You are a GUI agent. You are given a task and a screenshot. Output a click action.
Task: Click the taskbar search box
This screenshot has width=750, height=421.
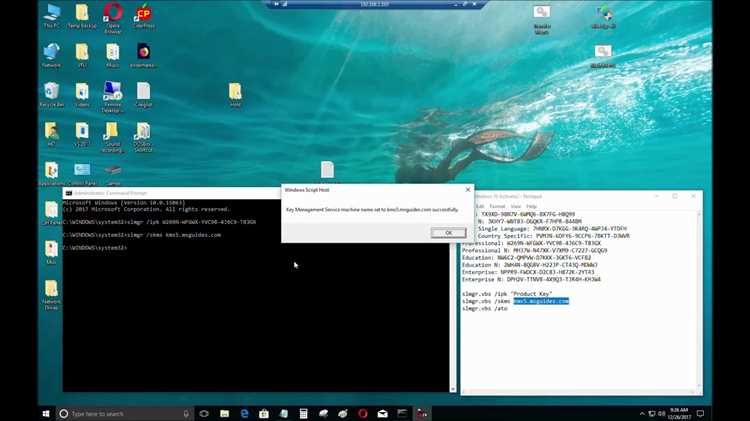124,414
